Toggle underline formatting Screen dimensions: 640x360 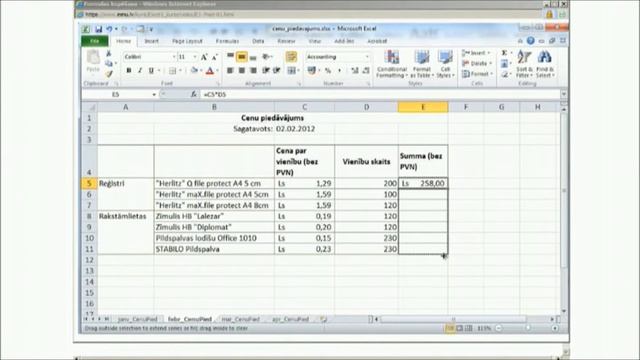[151, 71]
